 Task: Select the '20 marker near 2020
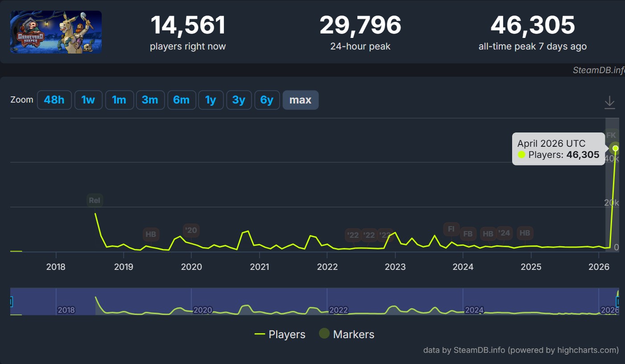[x=191, y=230]
